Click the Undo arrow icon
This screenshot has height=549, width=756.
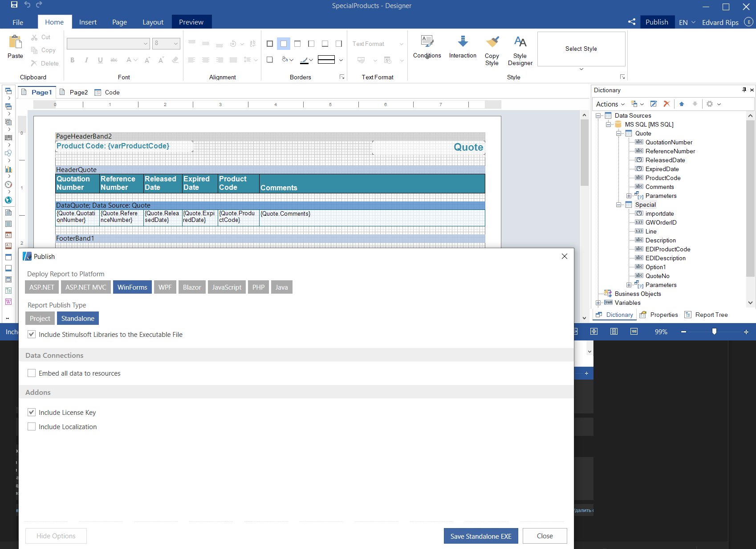(28, 5)
